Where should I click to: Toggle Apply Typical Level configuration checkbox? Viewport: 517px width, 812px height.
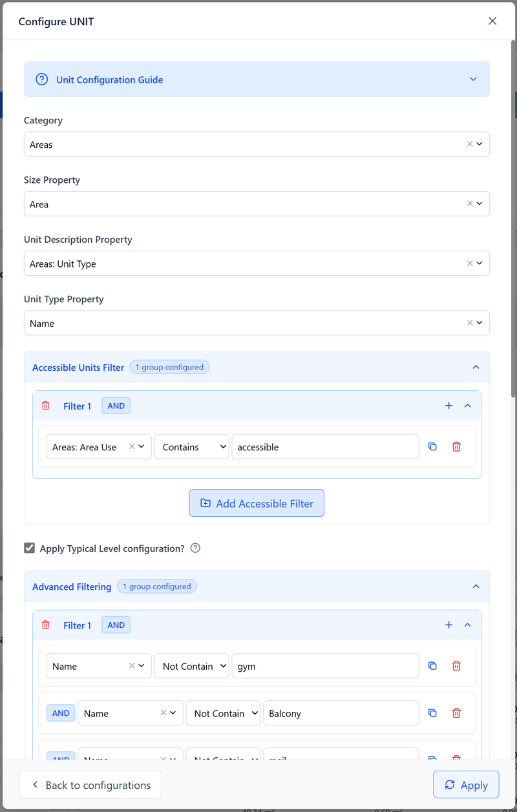point(29,548)
